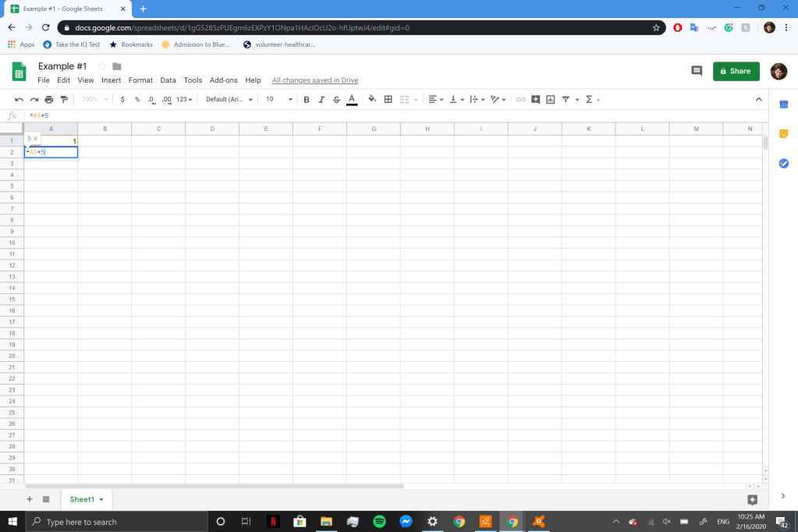Click the Explore button at bottom right
This screenshot has width=798, height=532.
click(x=752, y=499)
